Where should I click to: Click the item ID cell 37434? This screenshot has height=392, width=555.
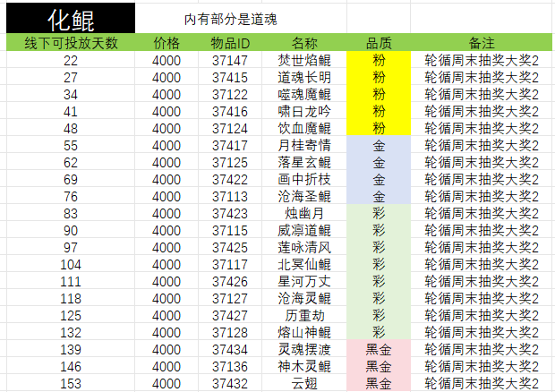[x=230, y=349]
